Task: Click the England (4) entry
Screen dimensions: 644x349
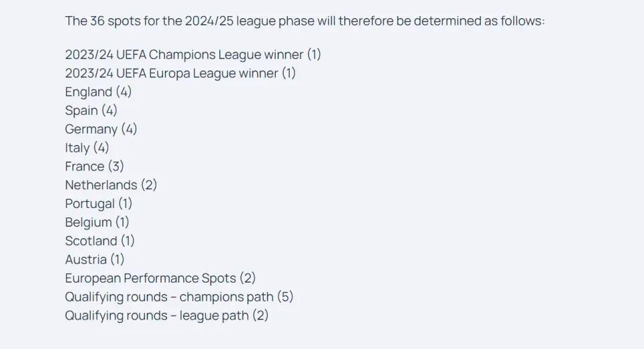Action: pos(98,92)
